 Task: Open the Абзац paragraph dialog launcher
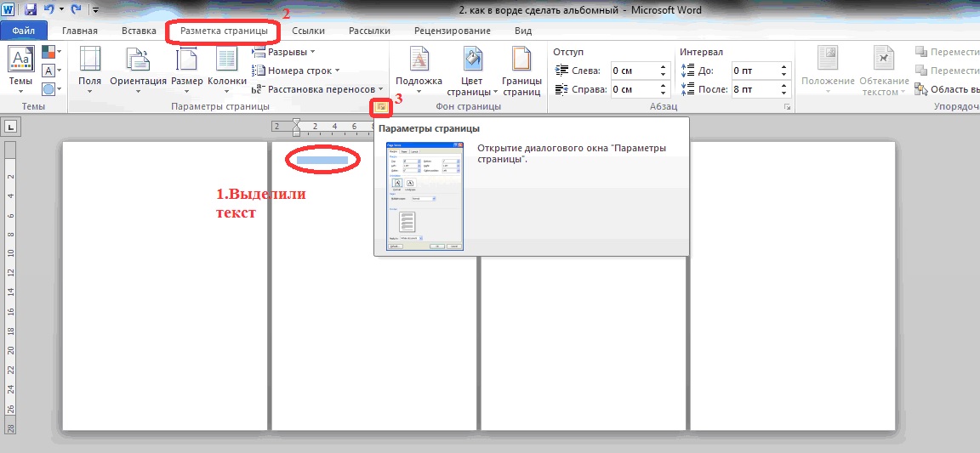(x=786, y=108)
